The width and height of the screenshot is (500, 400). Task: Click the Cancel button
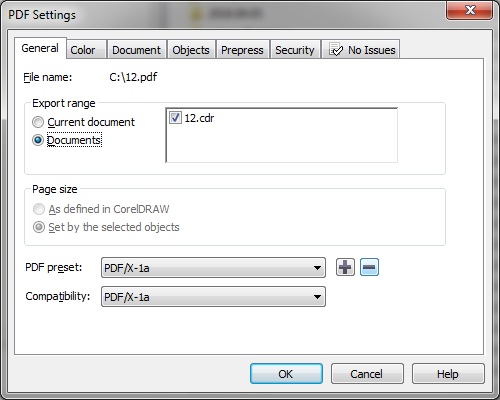(x=367, y=374)
